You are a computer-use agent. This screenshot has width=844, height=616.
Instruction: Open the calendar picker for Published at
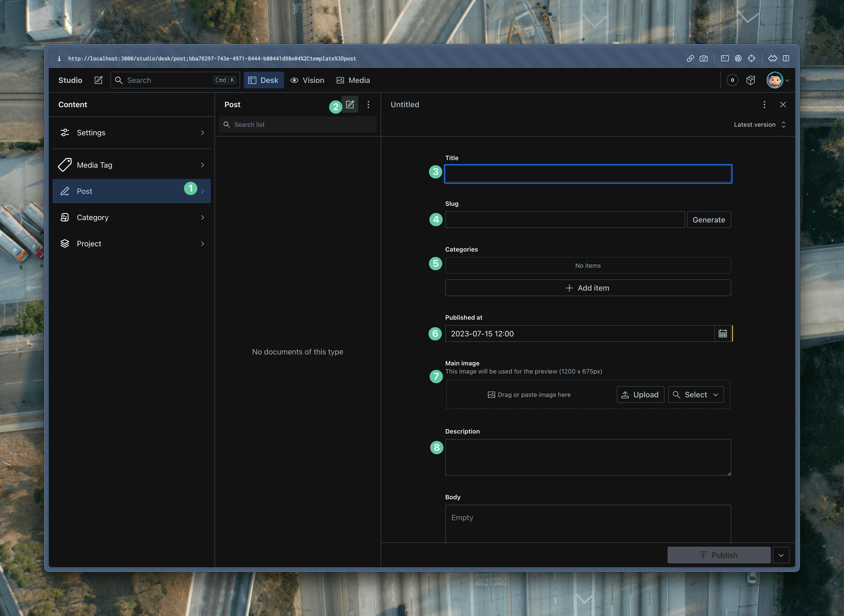click(723, 334)
